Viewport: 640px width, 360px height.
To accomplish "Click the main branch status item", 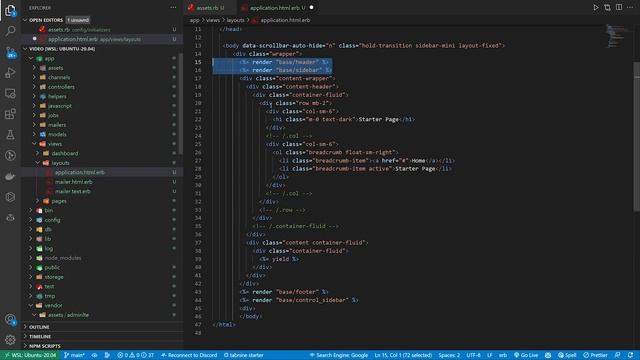I will [74, 355].
